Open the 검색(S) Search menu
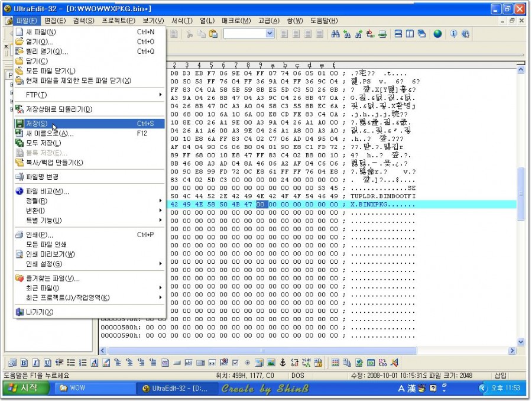This screenshot has height=401, width=532. (x=83, y=21)
